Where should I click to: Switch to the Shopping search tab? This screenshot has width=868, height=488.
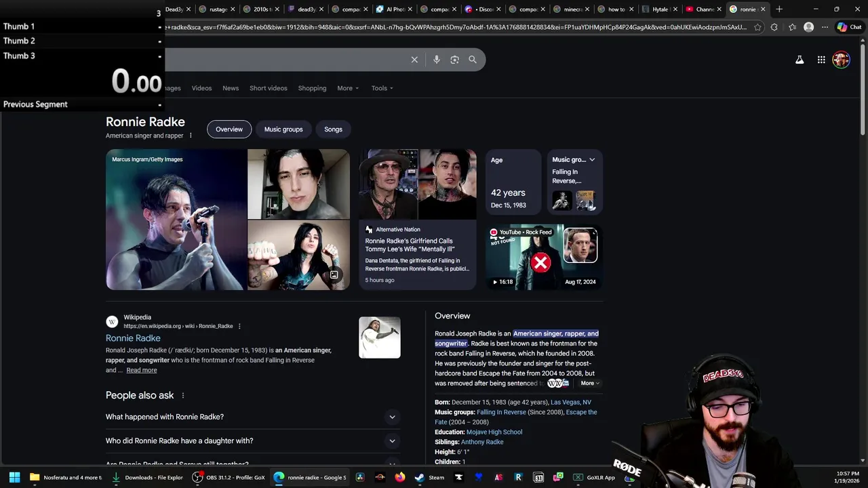coord(312,88)
